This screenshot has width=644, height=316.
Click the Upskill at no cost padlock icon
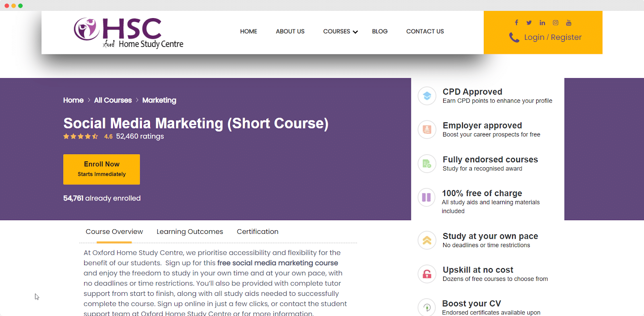[427, 274]
